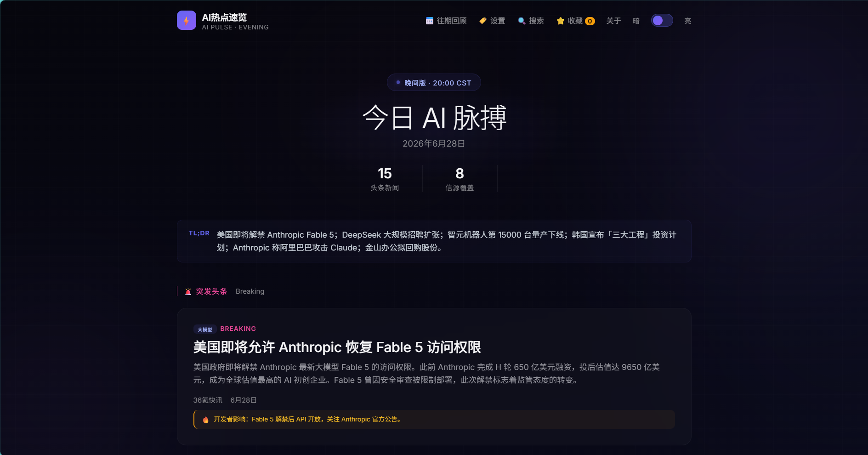Click the 暗 dark mode label
Image resolution: width=868 pixels, height=455 pixels.
[x=636, y=21]
